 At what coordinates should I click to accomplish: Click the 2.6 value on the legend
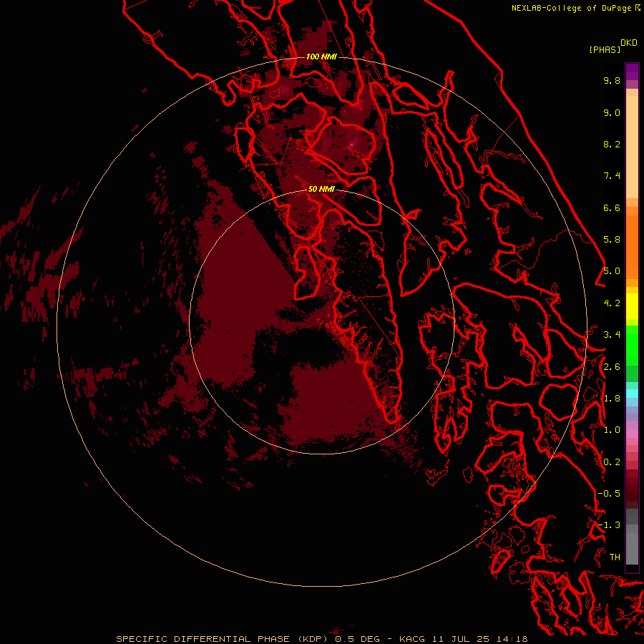pyautogui.click(x=612, y=367)
